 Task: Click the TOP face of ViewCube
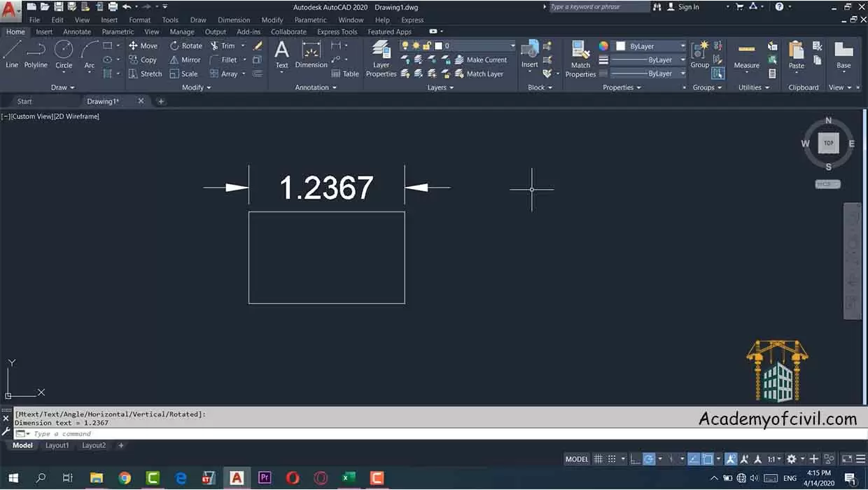pos(829,143)
